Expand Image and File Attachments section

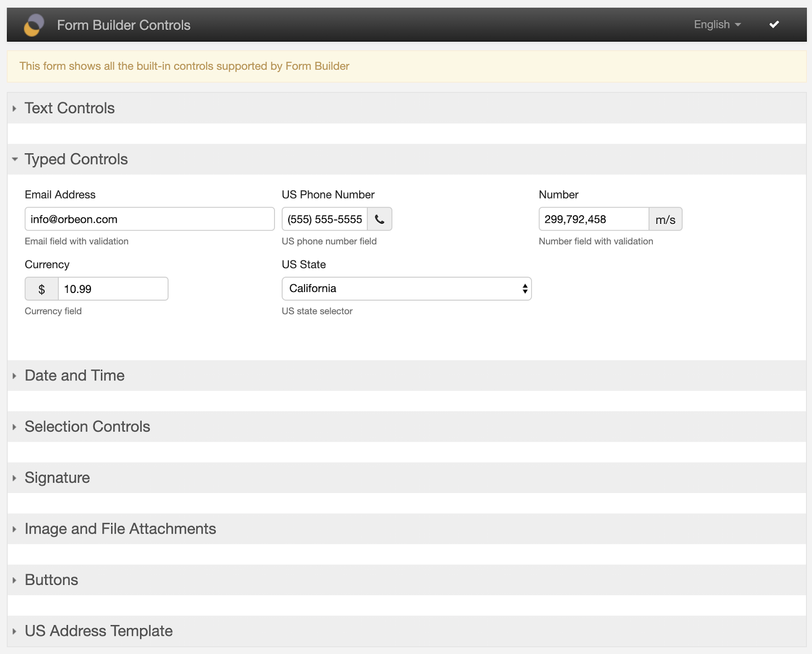pos(120,529)
